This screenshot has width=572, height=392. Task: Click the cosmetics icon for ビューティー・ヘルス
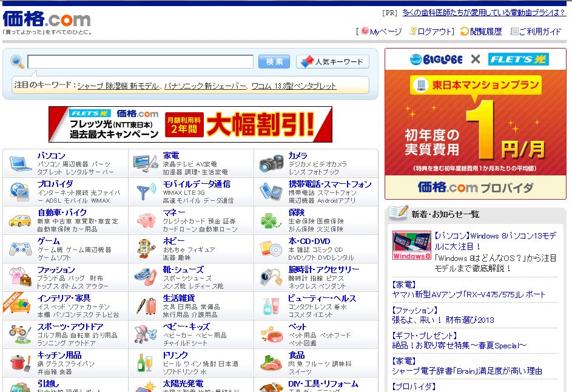coord(271,306)
